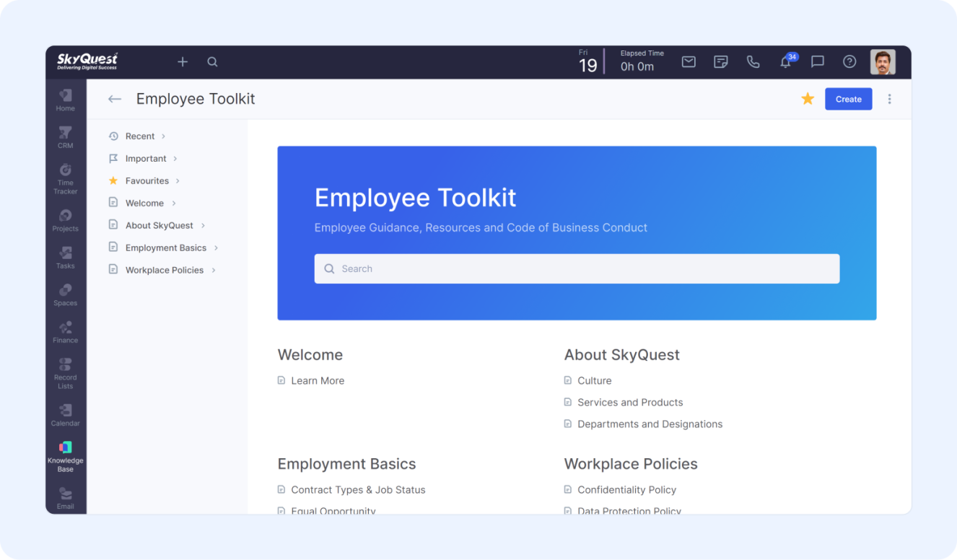Click the Employment Basics section heading
The image size is (957, 560).
tap(347, 464)
